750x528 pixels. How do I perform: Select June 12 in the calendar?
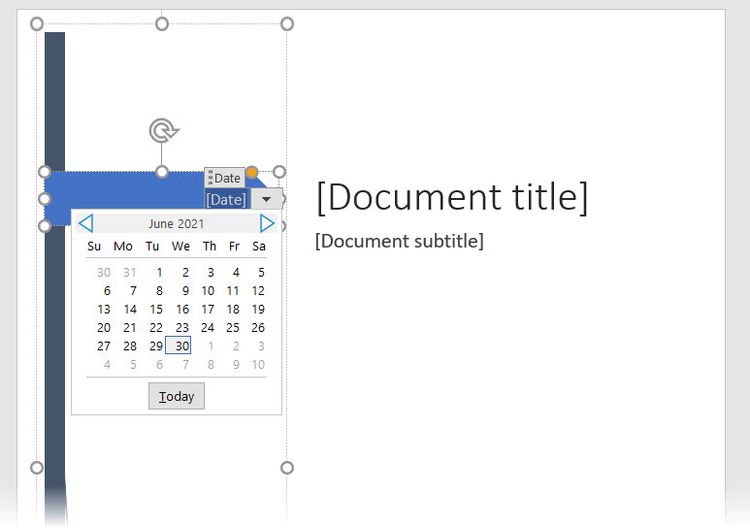coord(258,291)
